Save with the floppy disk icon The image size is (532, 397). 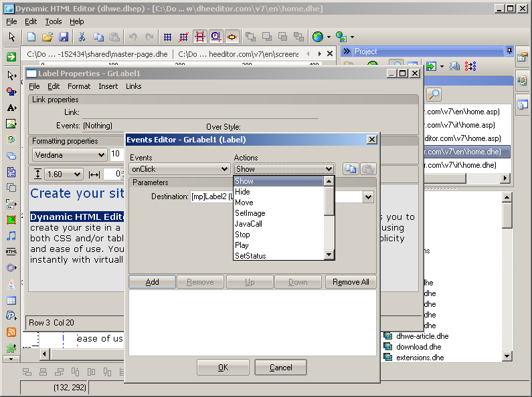point(64,37)
